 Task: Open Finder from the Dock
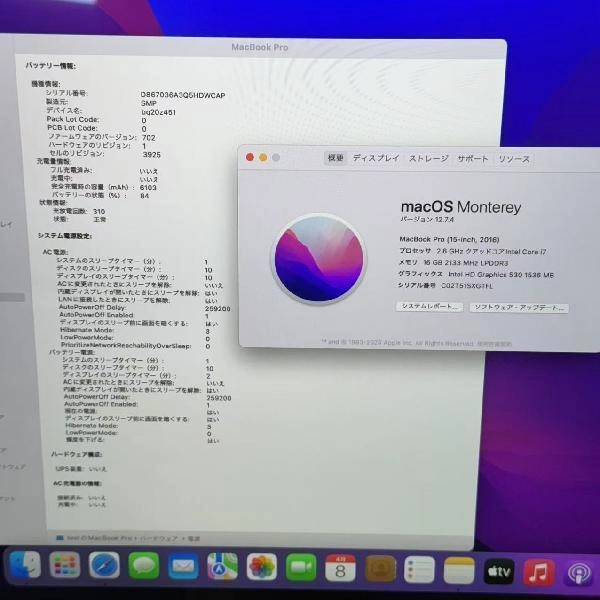(x=25, y=565)
